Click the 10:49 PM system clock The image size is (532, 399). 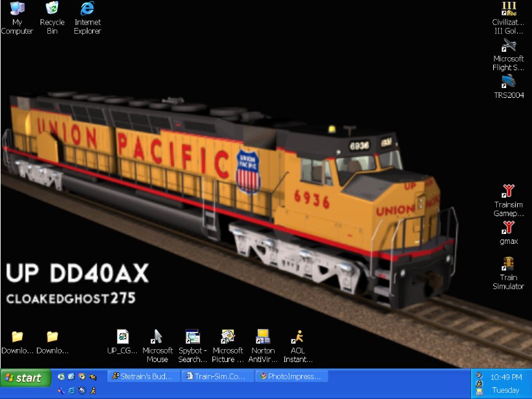coord(506,377)
